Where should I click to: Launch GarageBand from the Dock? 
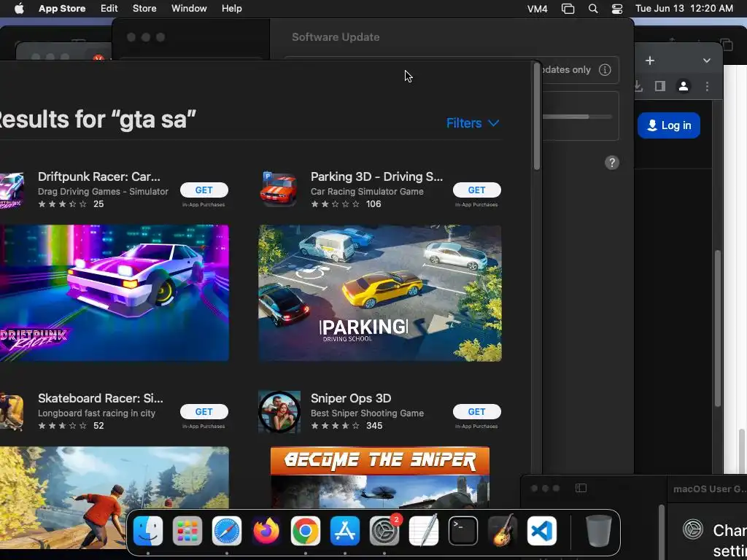(x=503, y=531)
